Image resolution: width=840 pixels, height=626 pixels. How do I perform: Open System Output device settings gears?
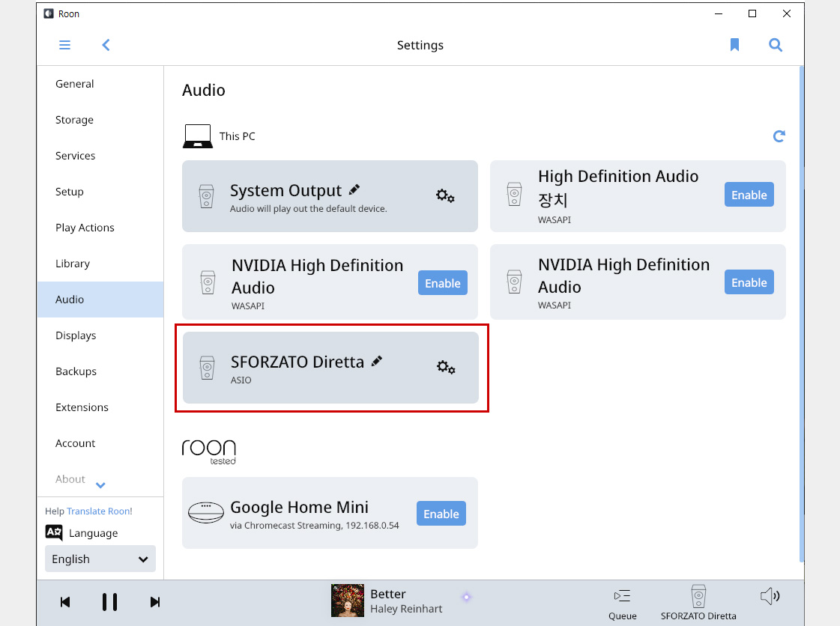pyautogui.click(x=445, y=196)
